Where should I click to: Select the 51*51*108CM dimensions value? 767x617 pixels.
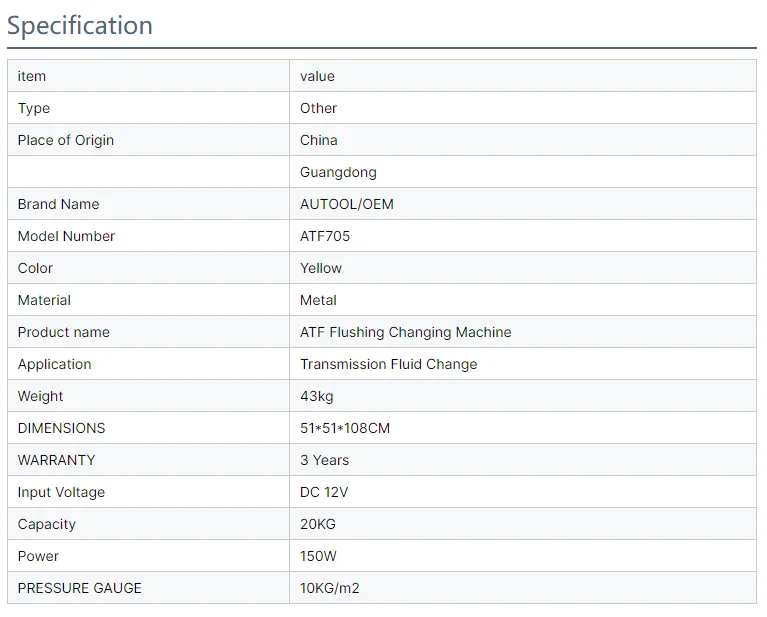point(345,428)
